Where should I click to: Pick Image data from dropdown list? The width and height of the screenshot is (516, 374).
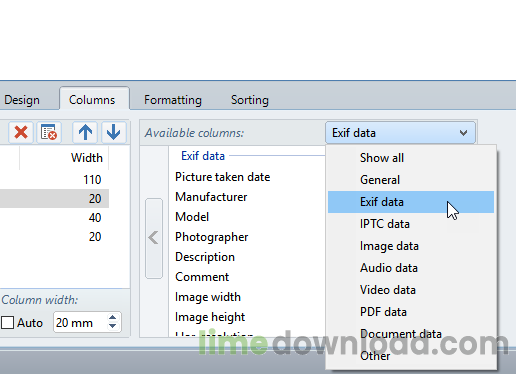411,246
